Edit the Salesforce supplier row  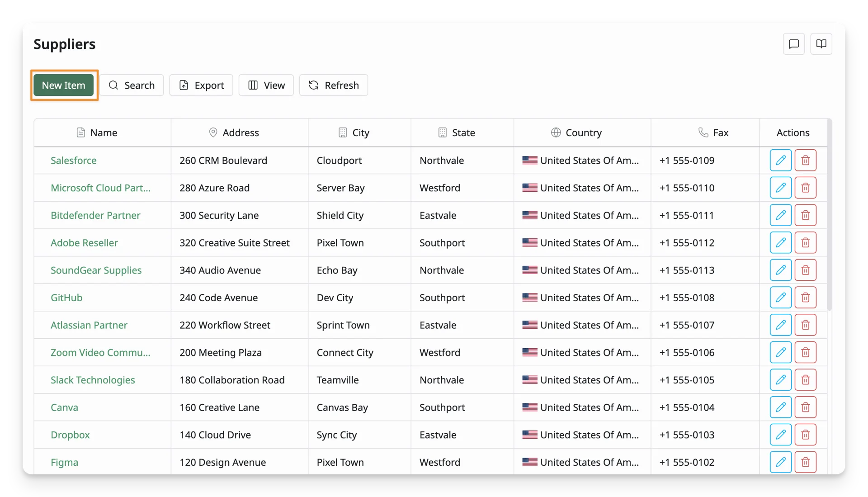780,160
